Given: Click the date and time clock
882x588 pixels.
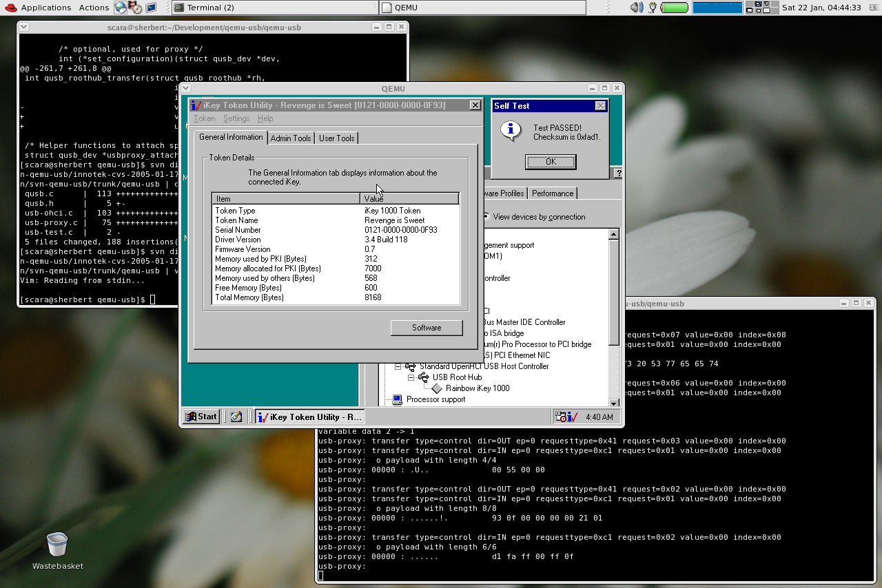Looking at the screenshot, I should coord(821,8).
